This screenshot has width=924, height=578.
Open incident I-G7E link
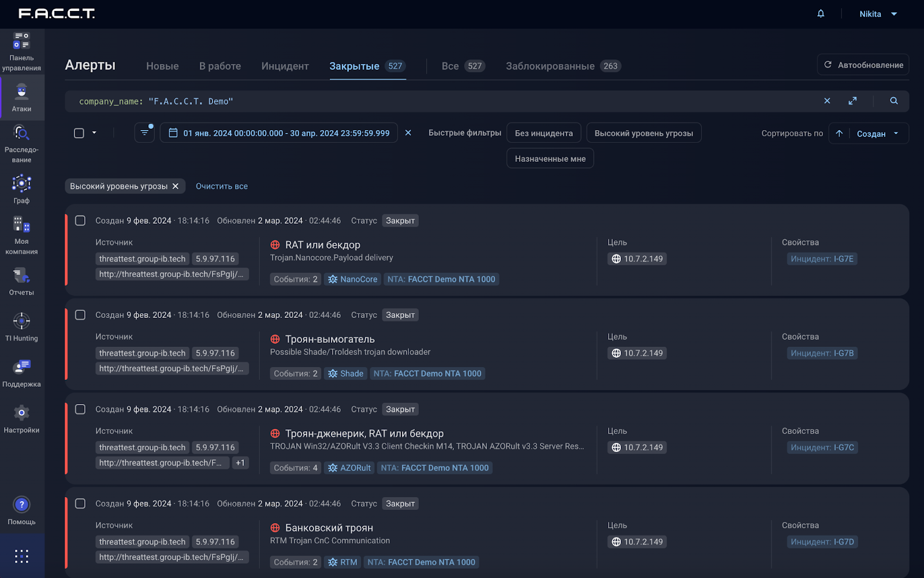pos(822,259)
